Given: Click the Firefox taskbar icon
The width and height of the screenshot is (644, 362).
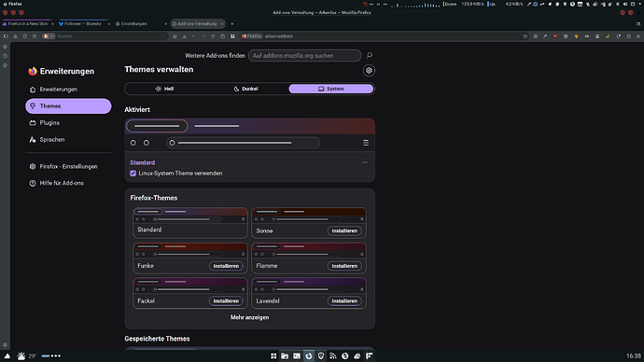Looking at the screenshot, I should click(x=309, y=355).
